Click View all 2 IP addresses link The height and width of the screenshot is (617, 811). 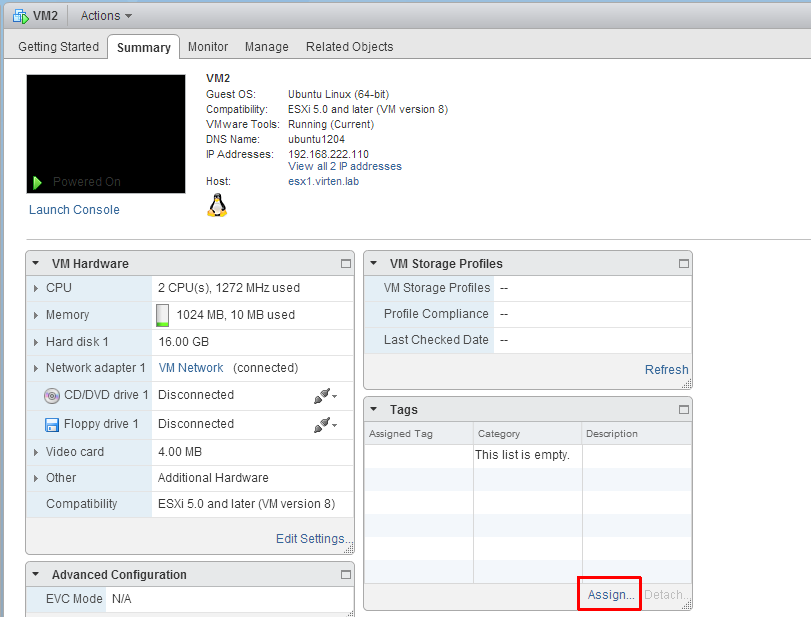pyautogui.click(x=345, y=167)
